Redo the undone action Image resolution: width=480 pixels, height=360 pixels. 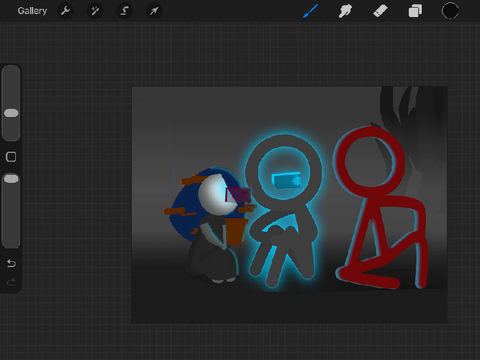tap(11, 282)
